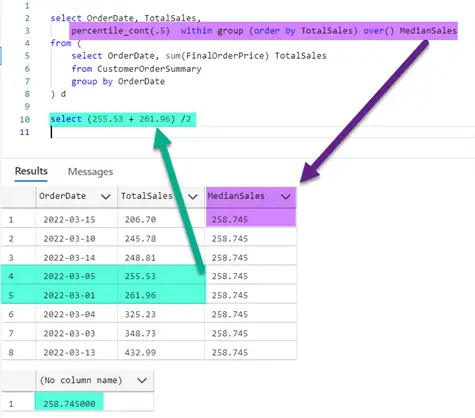Click the 258.745000 result cell
This screenshot has height=418, width=475.
pyautogui.click(x=69, y=404)
